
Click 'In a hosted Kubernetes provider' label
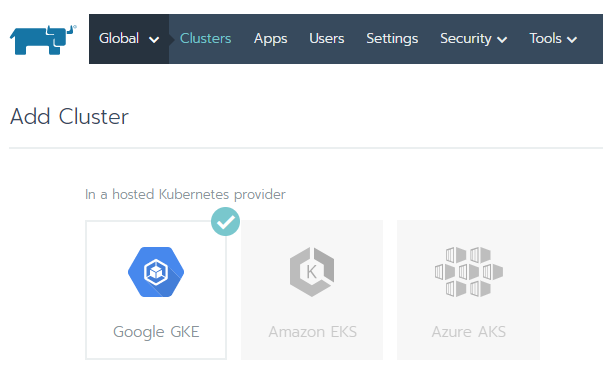coord(185,195)
